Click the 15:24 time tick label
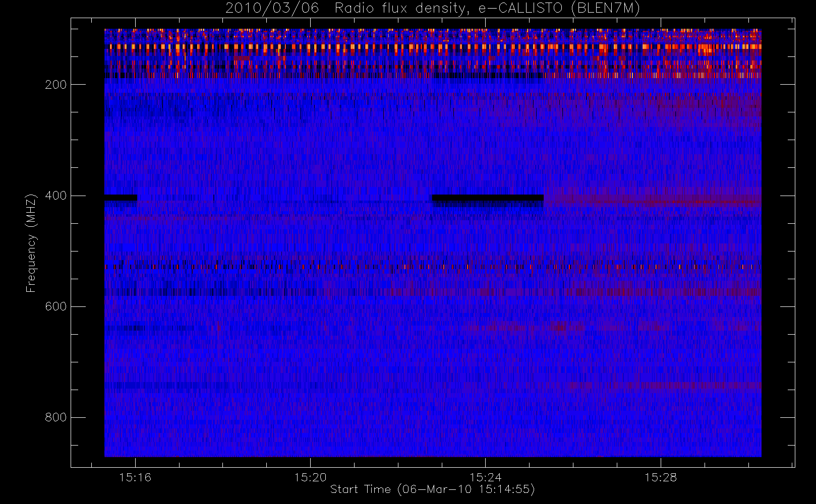The width and height of the screenshot is (816, 504). click(x=485, y=477)
